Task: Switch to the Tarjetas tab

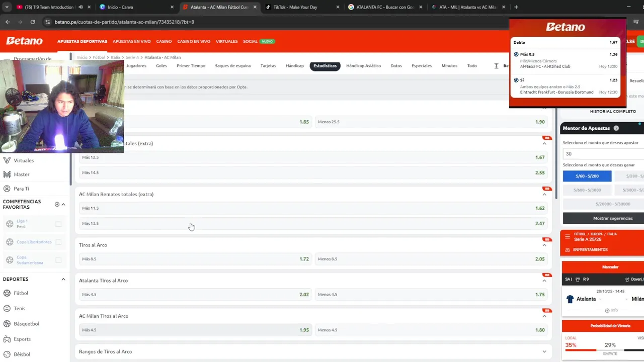Action: click(268, 66)
